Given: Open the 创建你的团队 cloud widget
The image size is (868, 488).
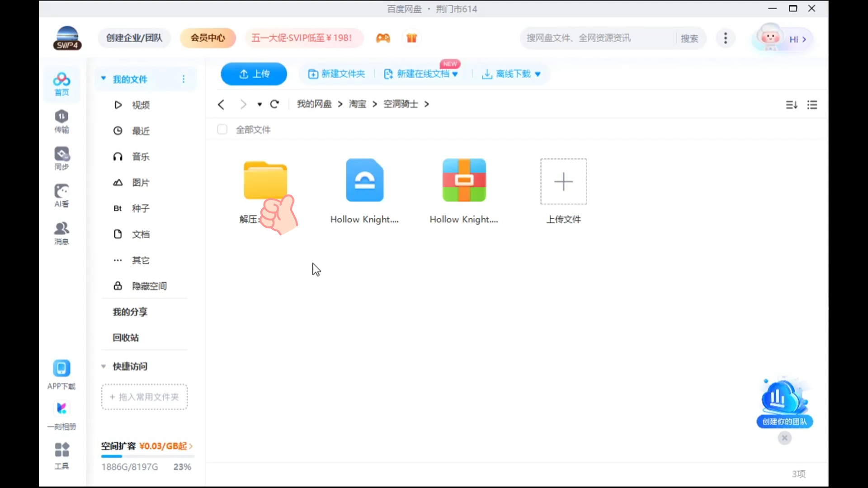Looking at the screenshot, I should [785, 402].
